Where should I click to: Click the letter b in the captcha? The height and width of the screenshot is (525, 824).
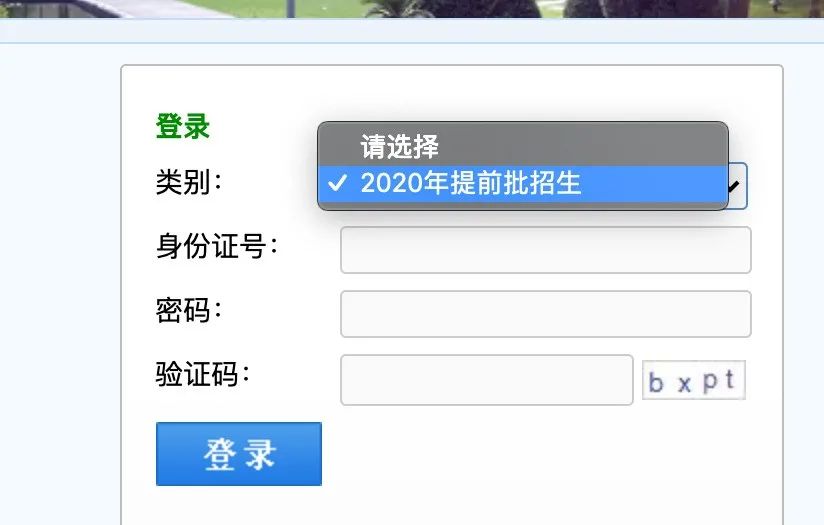tap(656, 383)
